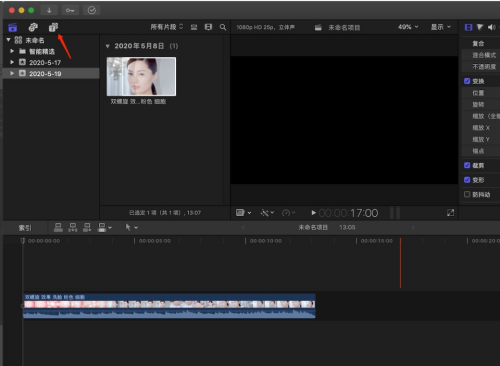The image size is (500, 366).
Task: Click the 混合模式 blend mode row
Action: [481, 55]
